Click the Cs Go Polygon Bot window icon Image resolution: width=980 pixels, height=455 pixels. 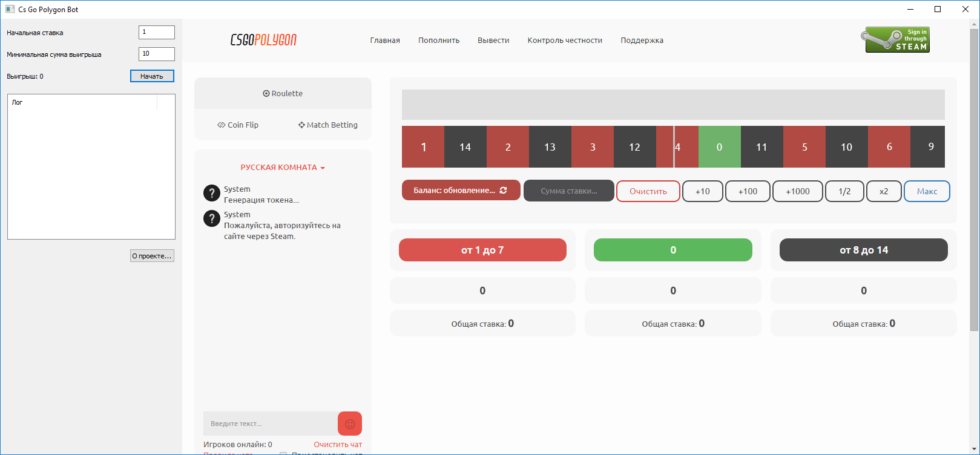(x=10, y=9)
